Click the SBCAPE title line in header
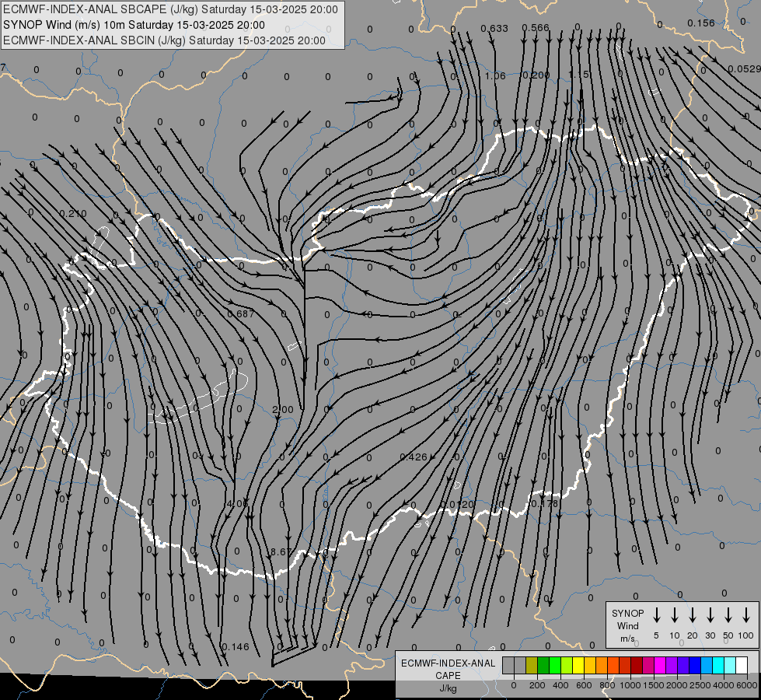Image resolution: width=761 pixels, height=700 pixels. 170,9
